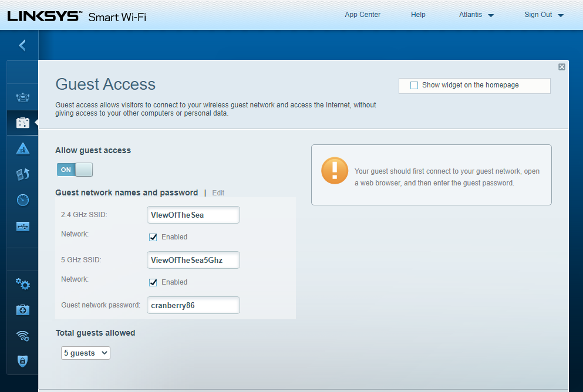Open Connectivity settings via gears icon
The image size is (583, 392).
22,283
